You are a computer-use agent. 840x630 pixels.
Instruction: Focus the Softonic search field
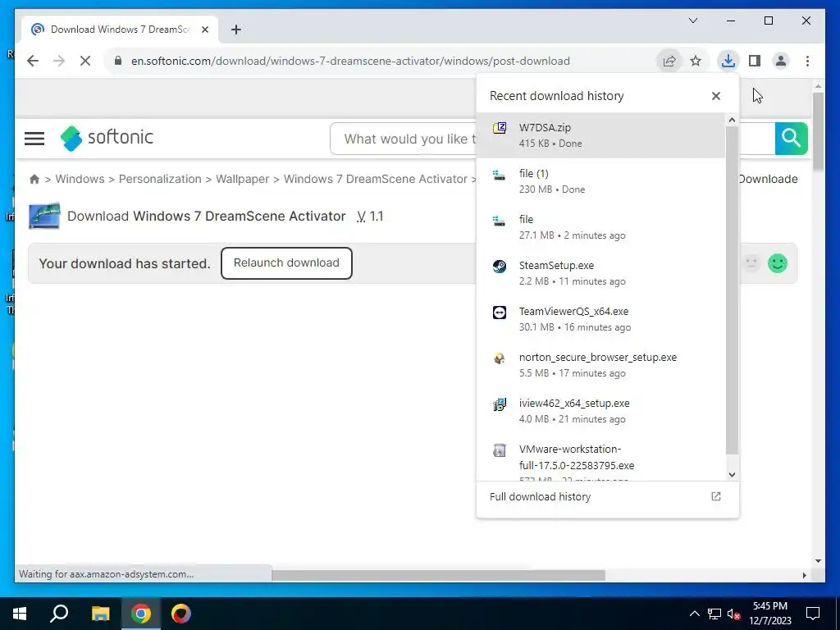403,139
